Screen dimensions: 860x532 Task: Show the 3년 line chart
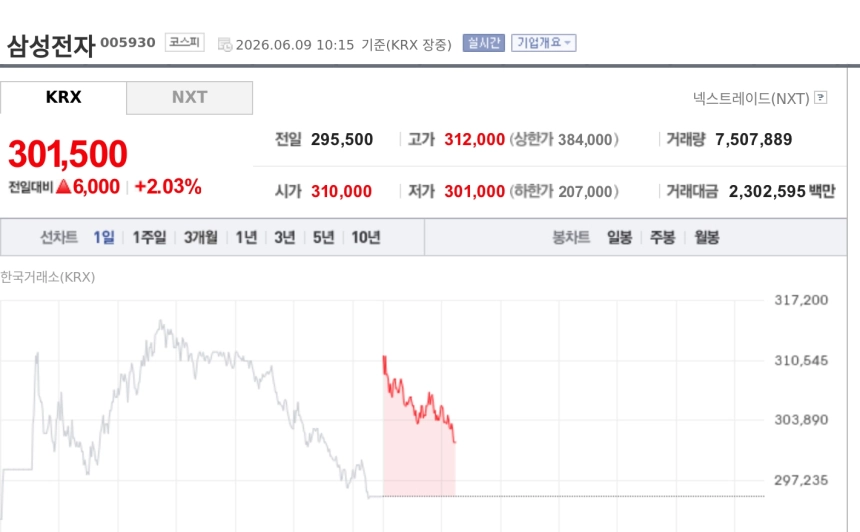[x=285, y=237]
